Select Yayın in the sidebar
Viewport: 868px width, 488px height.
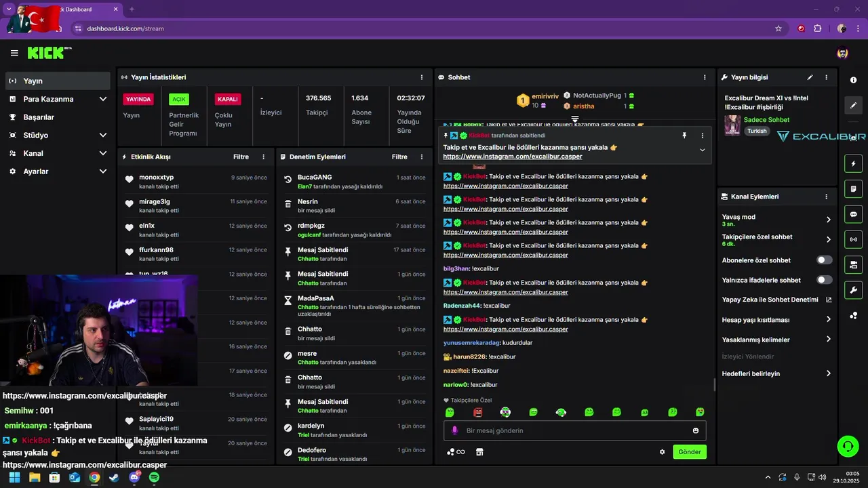pyautogui.click(x=58, y=81)
